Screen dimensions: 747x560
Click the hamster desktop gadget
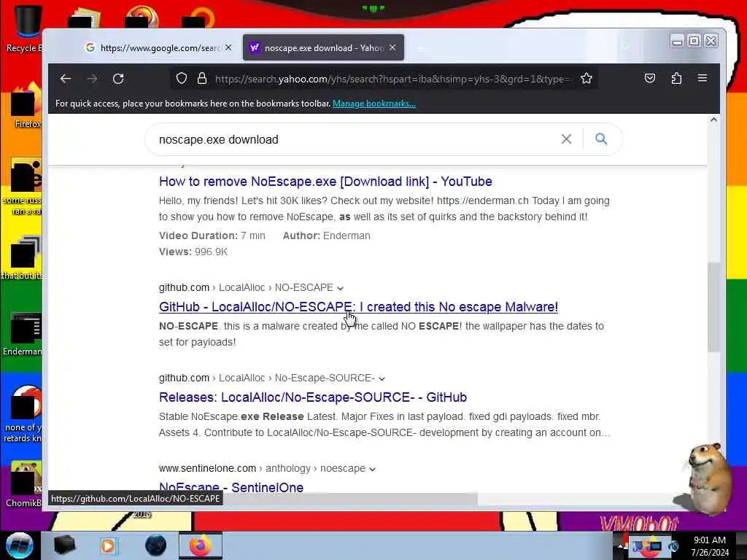click(x=704, y=478)
